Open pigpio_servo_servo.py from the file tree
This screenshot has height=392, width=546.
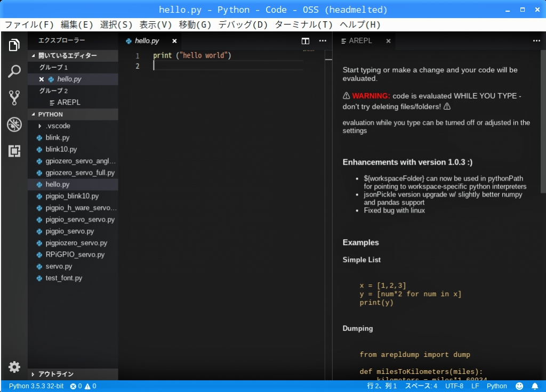pos(73,220)
